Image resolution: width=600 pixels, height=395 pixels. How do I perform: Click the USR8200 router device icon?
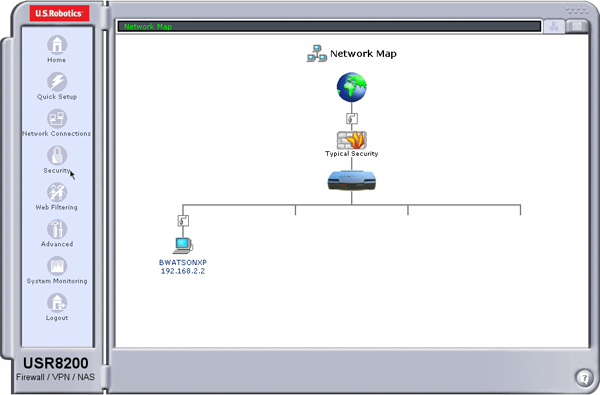point(352,180)
